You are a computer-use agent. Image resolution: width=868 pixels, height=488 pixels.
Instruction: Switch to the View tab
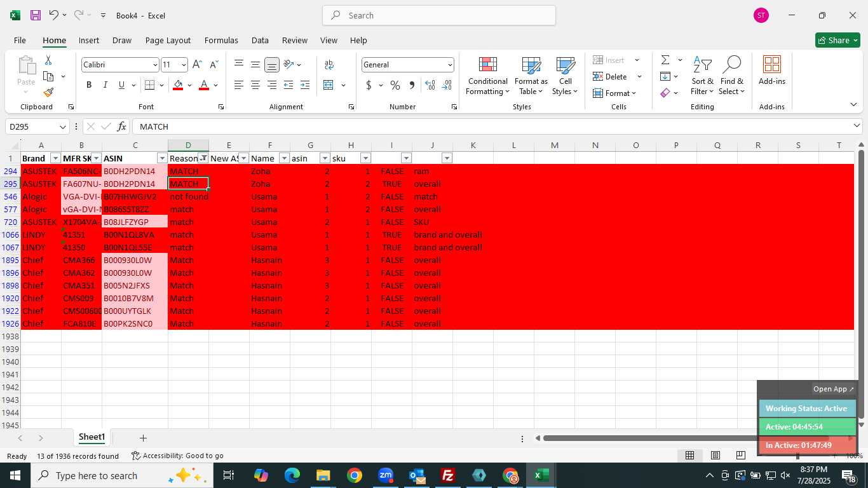(329, 40)
